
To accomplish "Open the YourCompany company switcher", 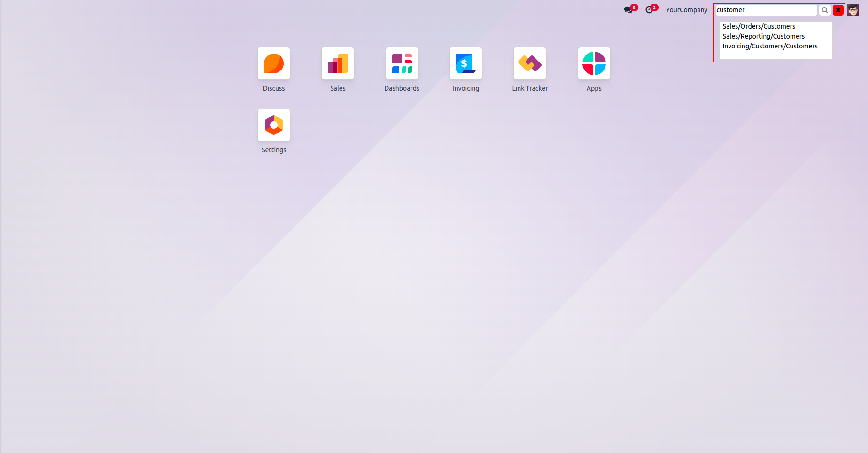I will 686,10.
